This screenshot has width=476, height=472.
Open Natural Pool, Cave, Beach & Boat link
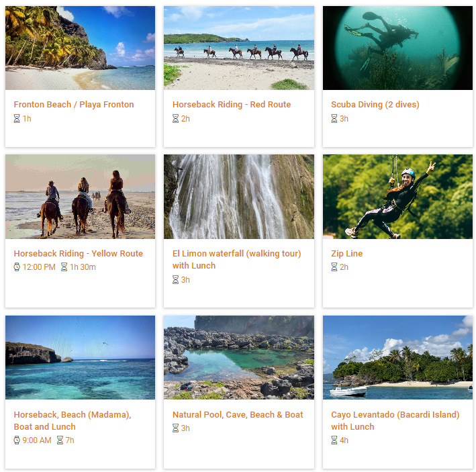(x=238, y=415)
